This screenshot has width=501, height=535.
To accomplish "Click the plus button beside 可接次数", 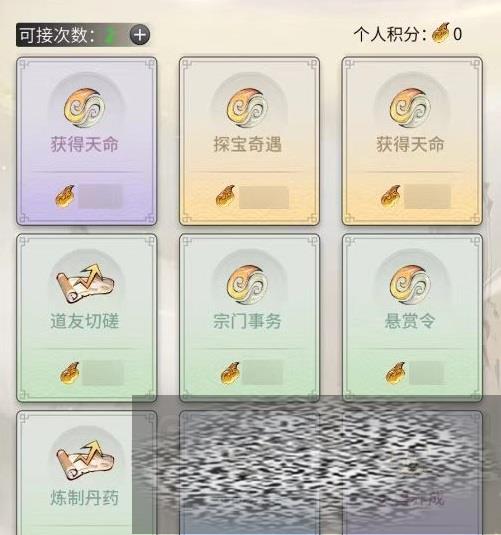I will point(140,35).
